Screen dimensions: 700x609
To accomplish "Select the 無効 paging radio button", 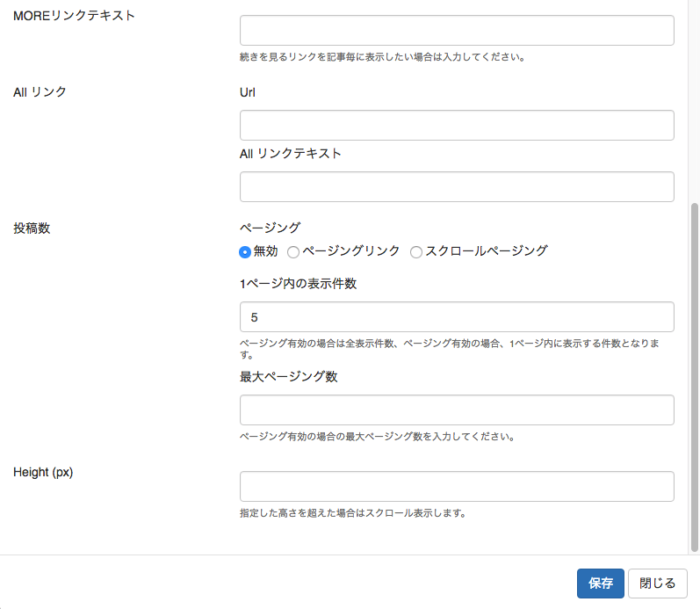I will (x=245, y=252).
